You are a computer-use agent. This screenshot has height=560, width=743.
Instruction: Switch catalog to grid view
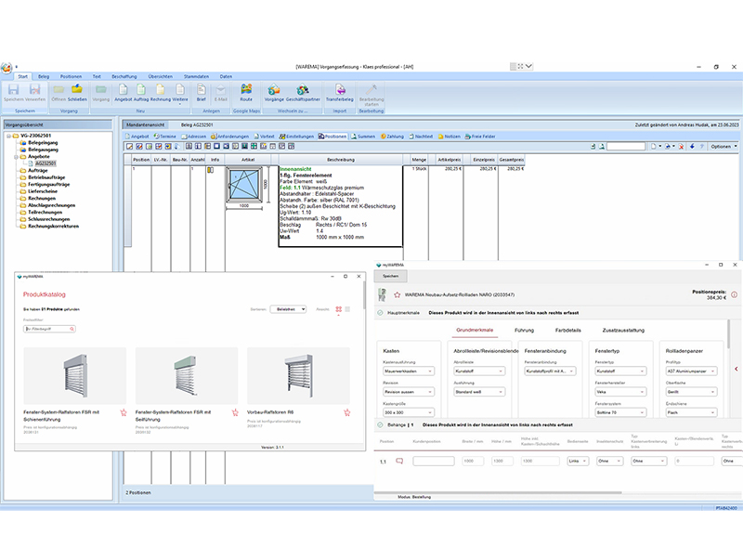[x=339, y=308]
